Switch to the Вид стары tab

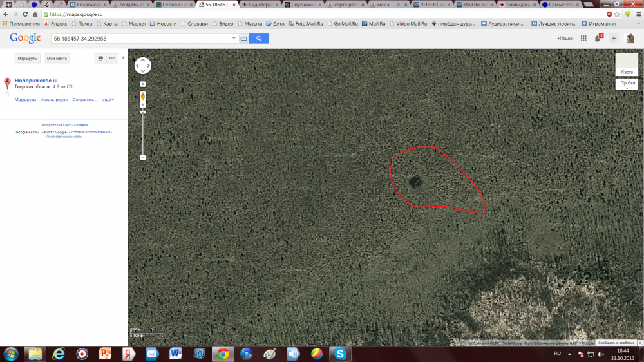click(x=260, y=5)
